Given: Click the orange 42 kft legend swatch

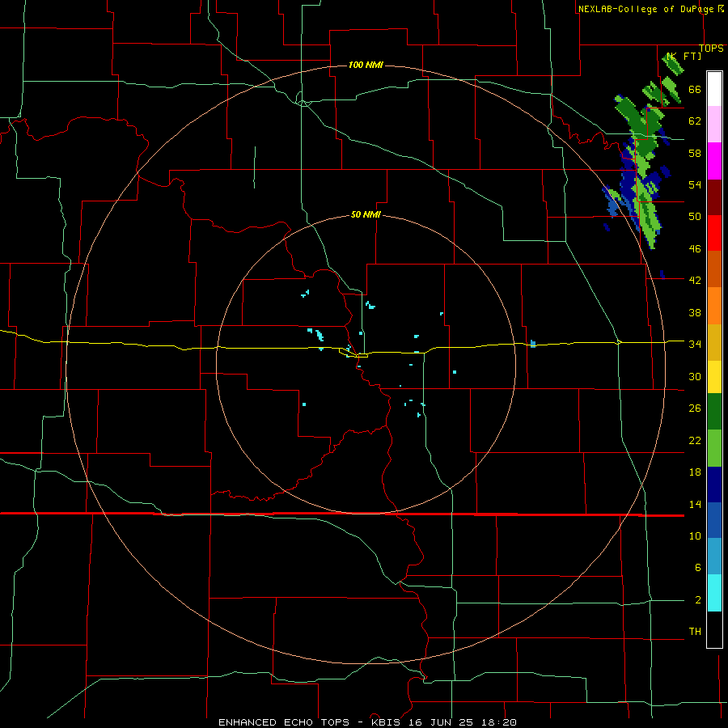Looking at the screenshot, I should (x=714, y=306).
